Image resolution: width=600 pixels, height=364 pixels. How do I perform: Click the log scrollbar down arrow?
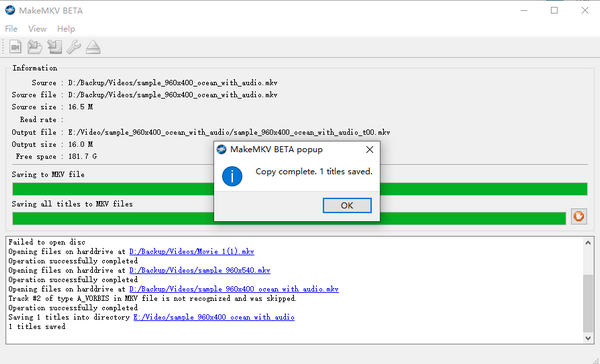coord(588,338)
